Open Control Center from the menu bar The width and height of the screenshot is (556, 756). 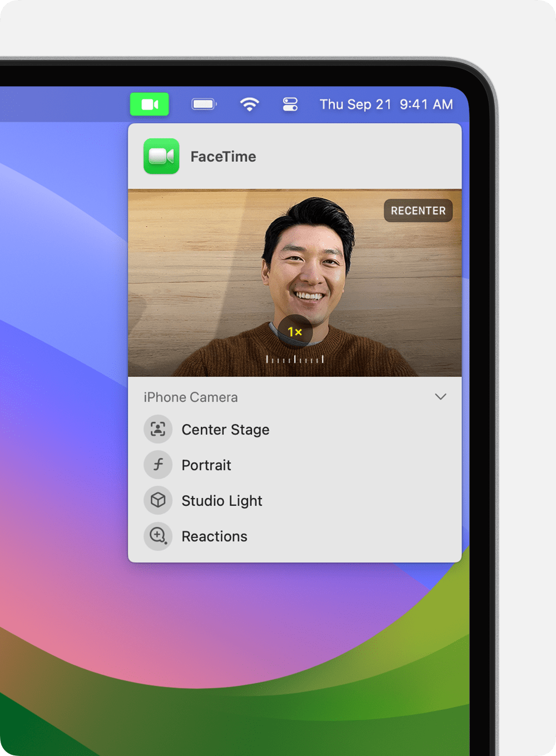point(291,104)
